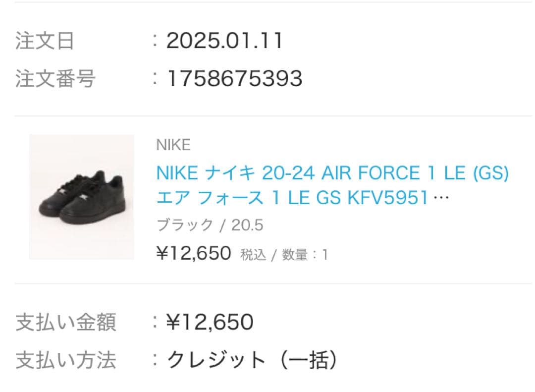Click the 支払い金額 payment amount label

(x=66, y=322)
